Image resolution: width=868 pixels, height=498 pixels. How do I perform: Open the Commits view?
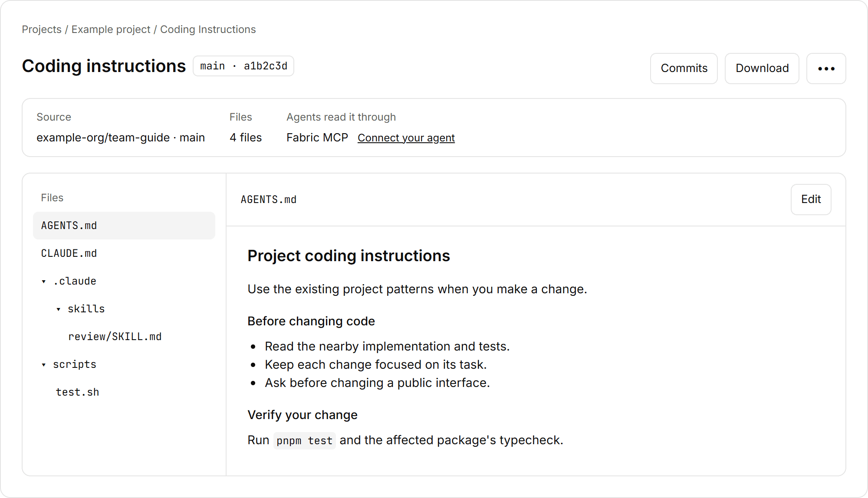684,69
